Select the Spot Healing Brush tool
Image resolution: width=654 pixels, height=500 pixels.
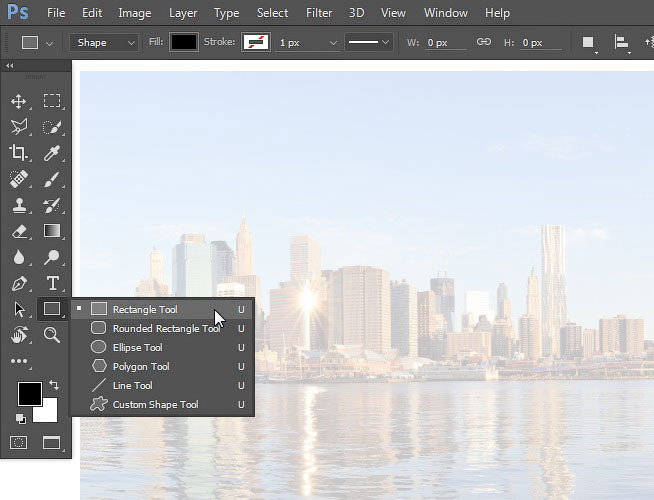tap(19, 179)
